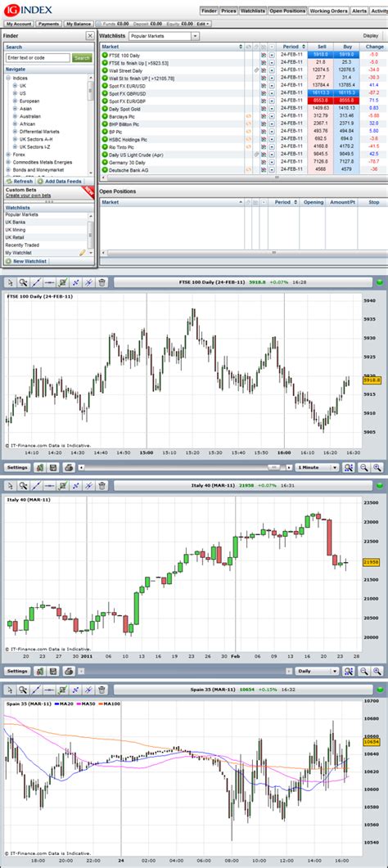Select the zoom magnifier tool in FTSE 100 chart toolbar
388x868 pixels.
point(23,282)
